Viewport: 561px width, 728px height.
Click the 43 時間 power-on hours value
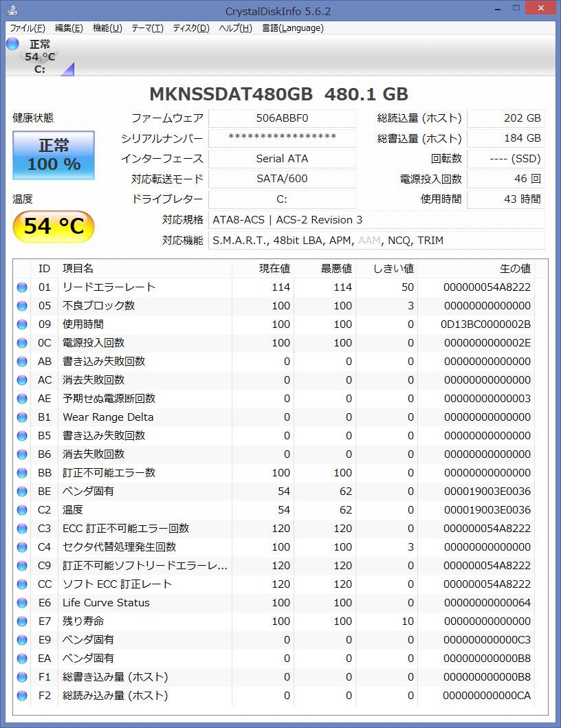(506, 199)
